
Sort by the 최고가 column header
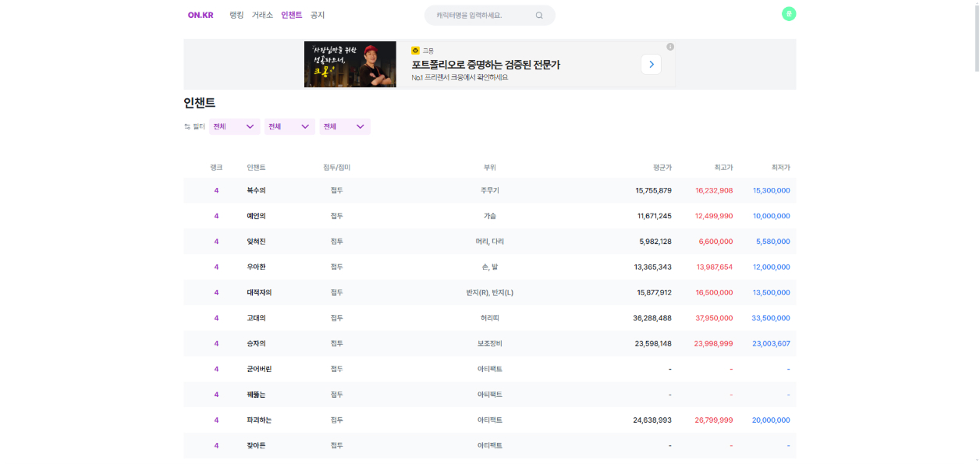coord(723,168)
